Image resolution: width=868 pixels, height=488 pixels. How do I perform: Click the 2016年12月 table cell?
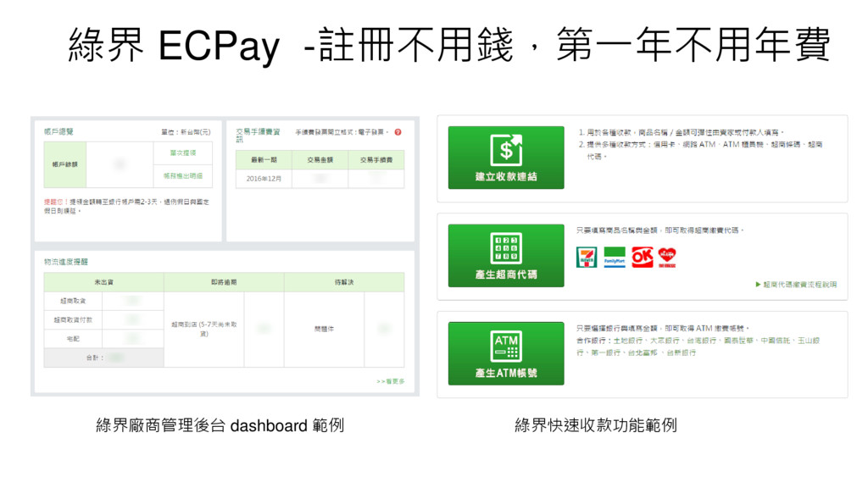264,179
